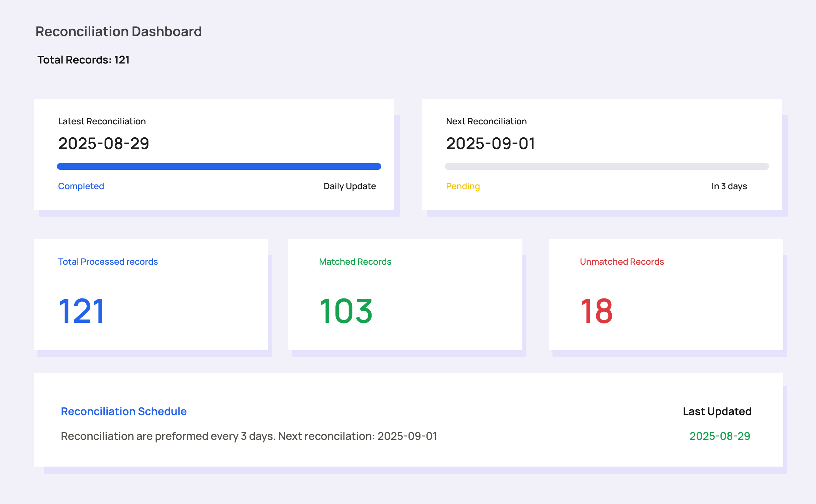Click the Total Records: 121 text
Screen dimensions: 816x504
[83, 60]
